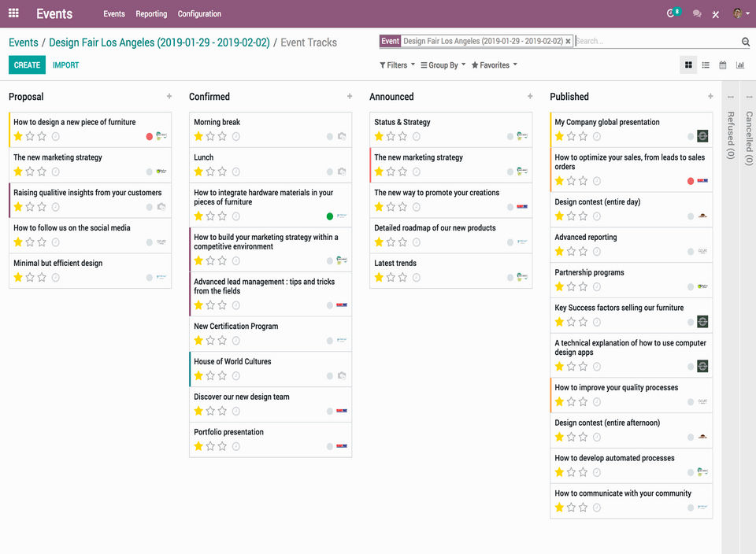Open the Reporting menu
The width and height of the screenshot is (756, 554).
(x=151, y=14)
